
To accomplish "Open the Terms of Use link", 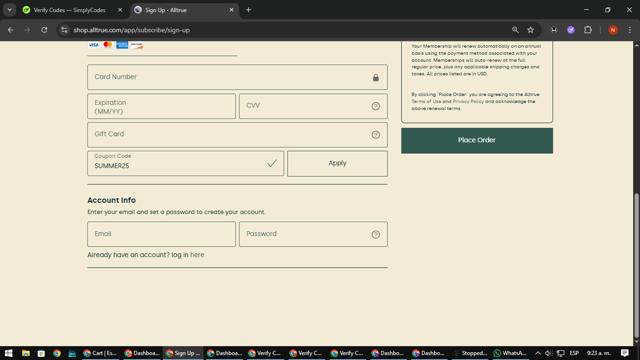I will [x=426, y=101].
